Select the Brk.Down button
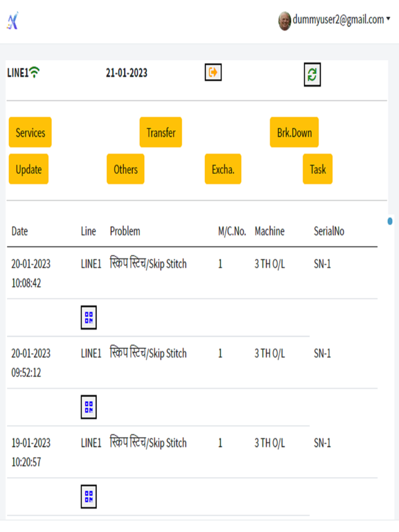399x532 pixels. click(x=294, y=132)
